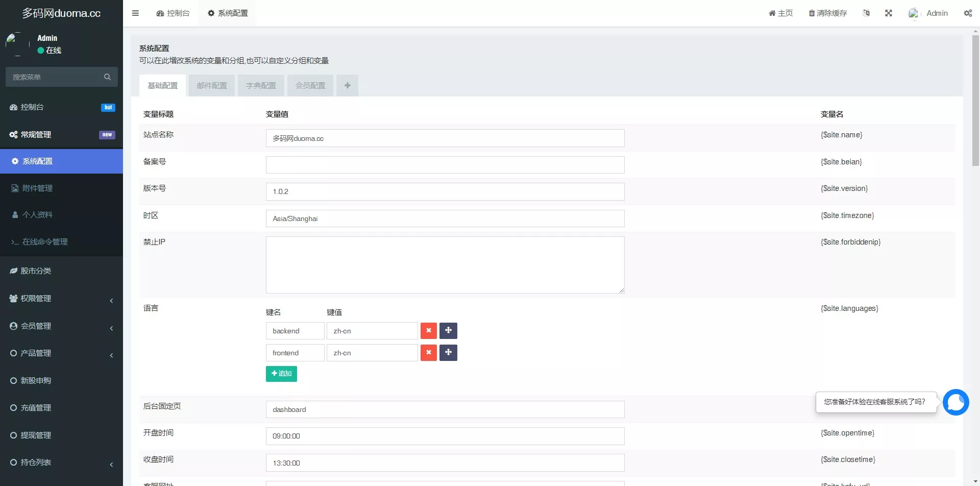The height and width of the screenshot is (486, 980).
Task: Switch to the 邮件配置 tab
Action: [212, 86]
